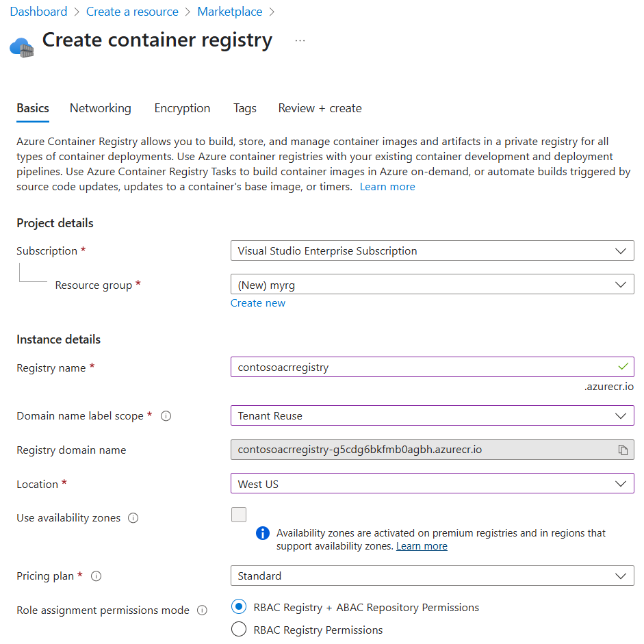View info for Role assignment permissions mode
The image size is (644, 644).
[202, 610]
